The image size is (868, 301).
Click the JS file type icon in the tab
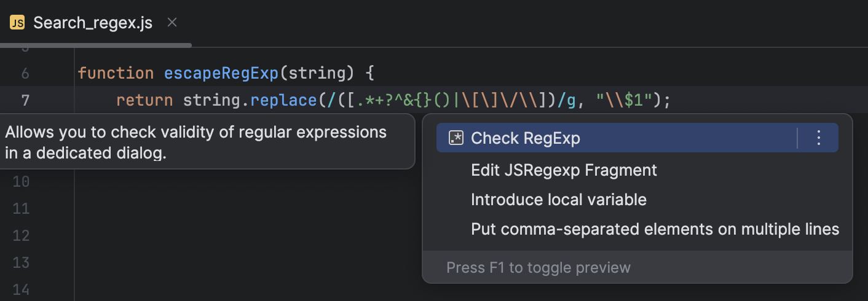[x=17, y=23]
